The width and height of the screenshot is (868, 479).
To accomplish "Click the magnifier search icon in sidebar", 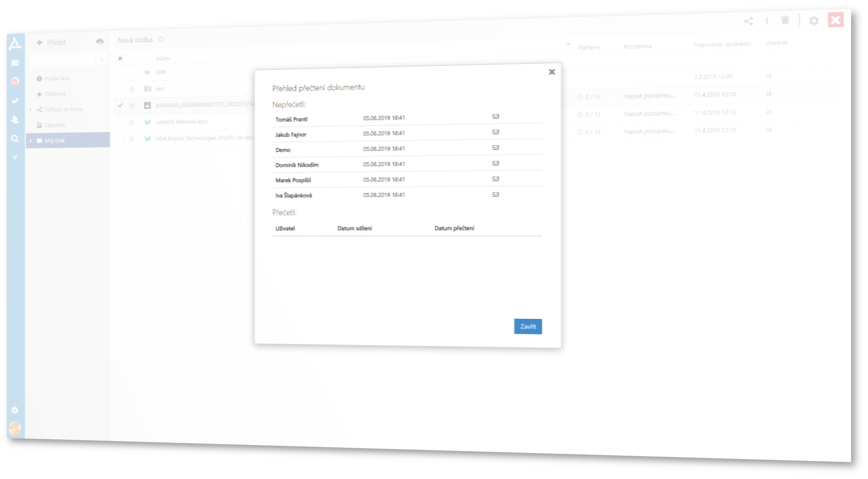I will 15,139.
